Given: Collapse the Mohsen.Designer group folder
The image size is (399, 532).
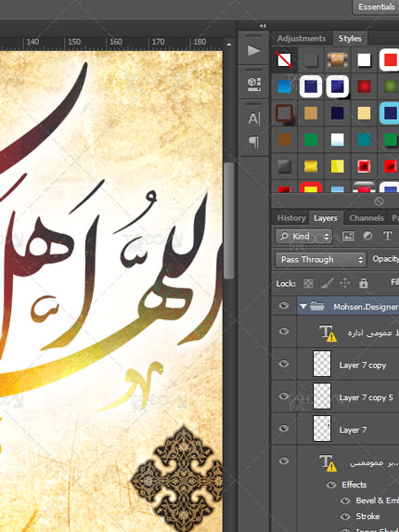Looking at the screenshot, I should tap(303, 306).
